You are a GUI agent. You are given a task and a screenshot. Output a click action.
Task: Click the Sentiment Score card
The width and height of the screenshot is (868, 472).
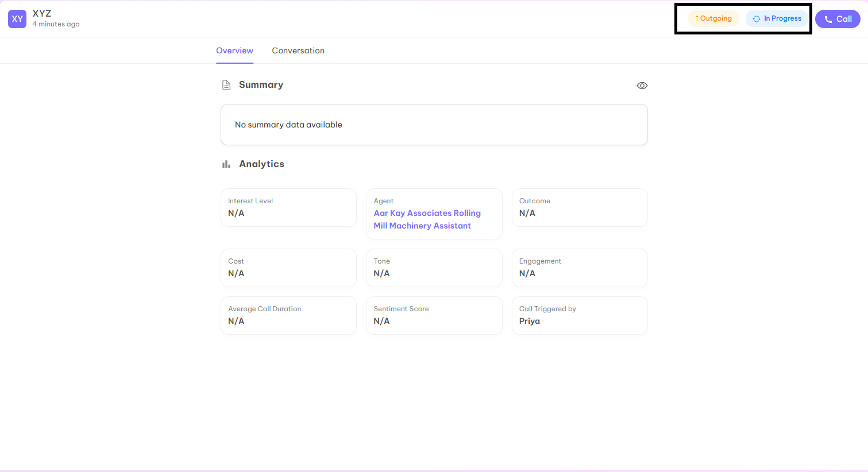(434, 315)
